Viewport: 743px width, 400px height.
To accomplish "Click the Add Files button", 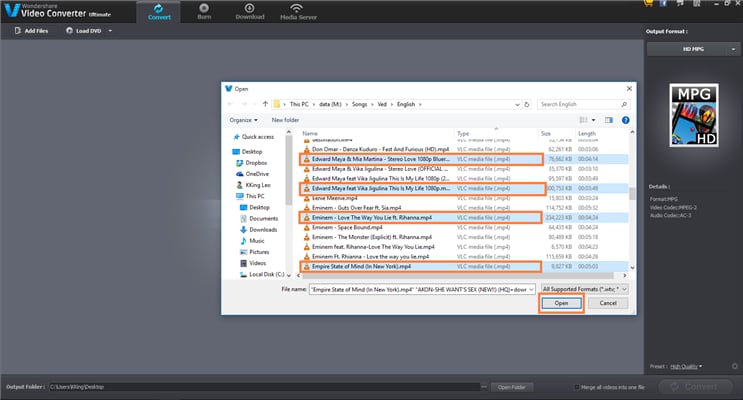I will click(31, 30).
